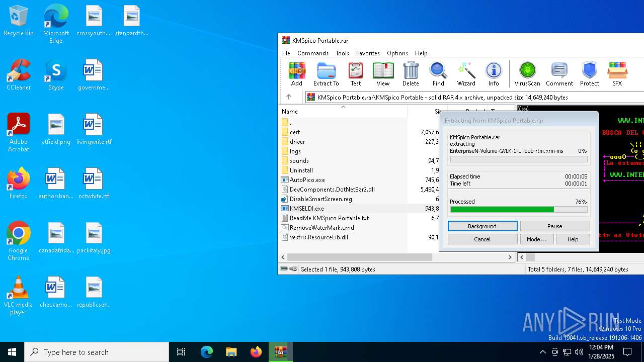Click the current file progress bar
This screenshot has width=644, height=362.
(x=519, y=159)
